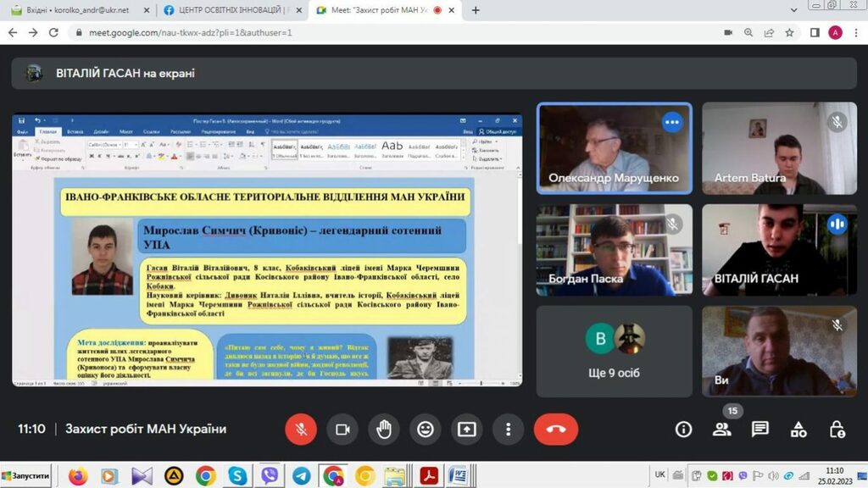Image resolution: width=868 pixels, height=488 pixels.
Task: Toggle the camera on or off
Action: pyautogui.click(x=342, y=429)
